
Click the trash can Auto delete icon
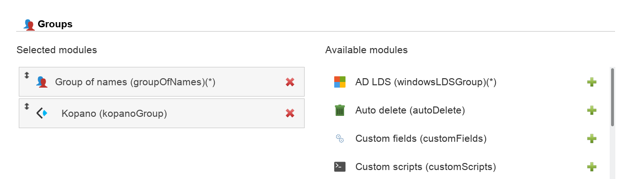coord(339,110)
